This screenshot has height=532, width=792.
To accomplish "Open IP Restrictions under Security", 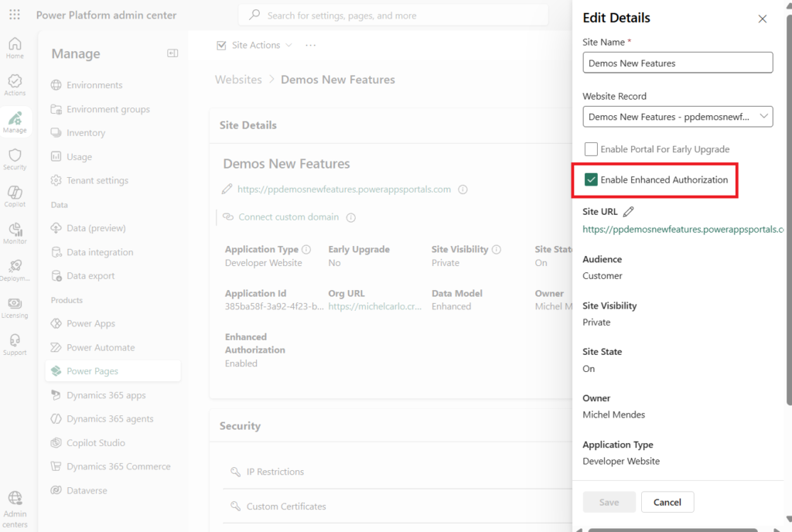I will [x=275, y=472].
